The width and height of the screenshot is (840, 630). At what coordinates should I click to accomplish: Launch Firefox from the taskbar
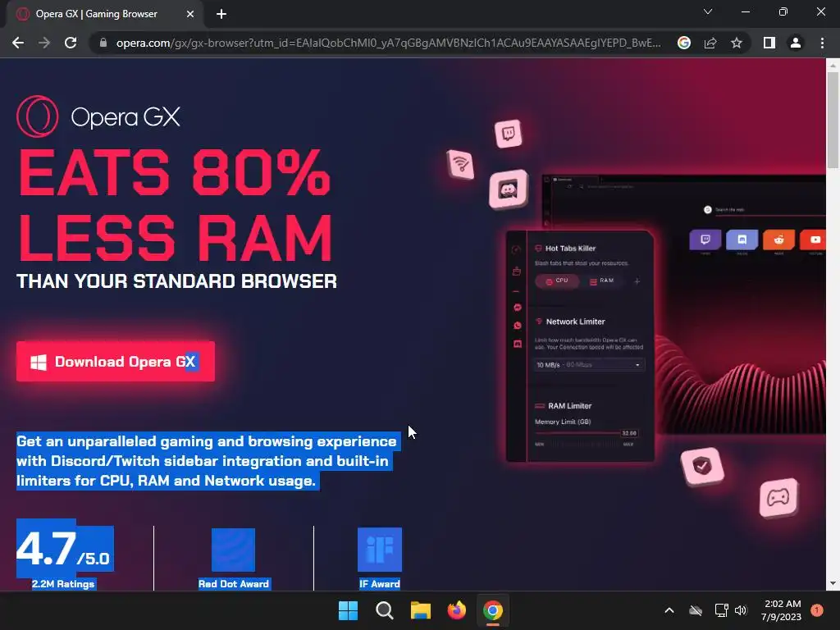tap(456, 610)
